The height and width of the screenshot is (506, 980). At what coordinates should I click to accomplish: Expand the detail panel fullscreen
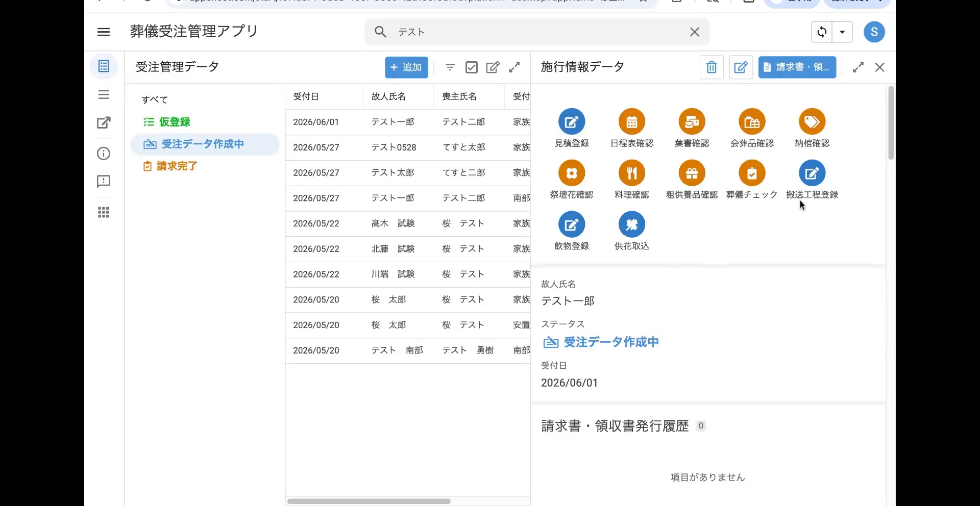858,67
